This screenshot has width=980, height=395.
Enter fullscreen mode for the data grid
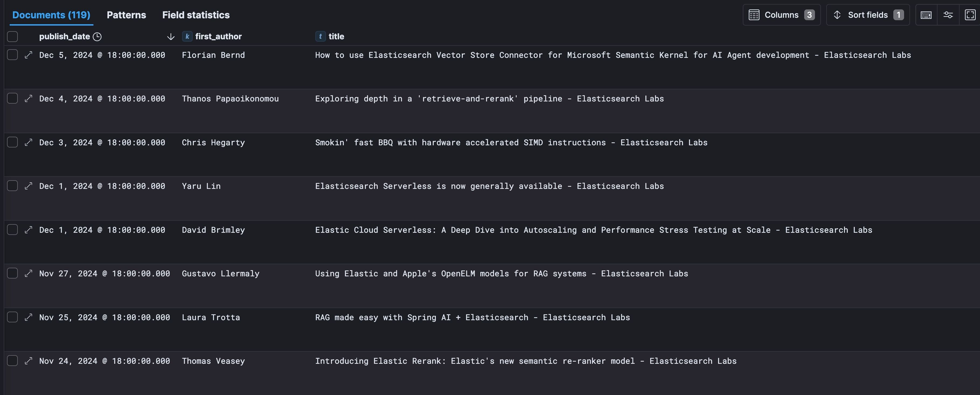(x=970, y=15)
